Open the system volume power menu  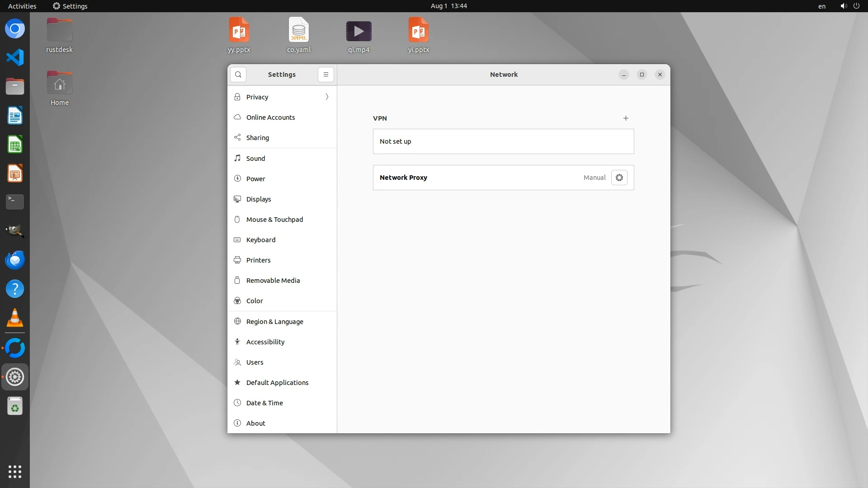(849, 6)
